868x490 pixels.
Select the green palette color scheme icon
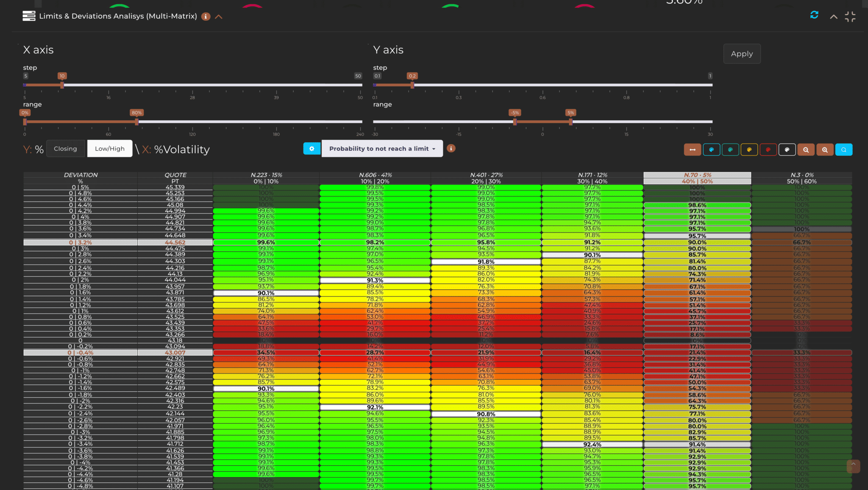click(x=731, y=149)
